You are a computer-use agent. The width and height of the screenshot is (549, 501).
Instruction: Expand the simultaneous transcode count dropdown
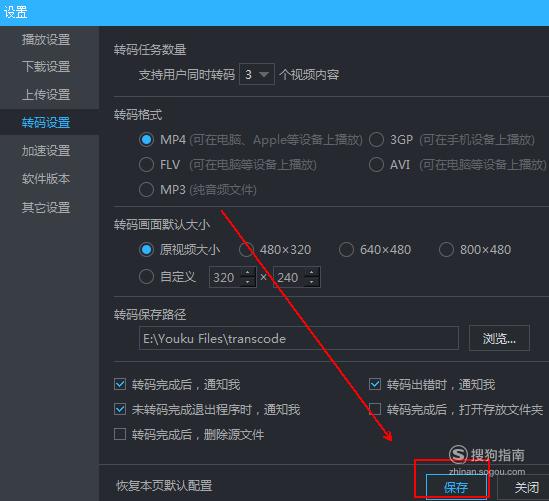[257, 74]
